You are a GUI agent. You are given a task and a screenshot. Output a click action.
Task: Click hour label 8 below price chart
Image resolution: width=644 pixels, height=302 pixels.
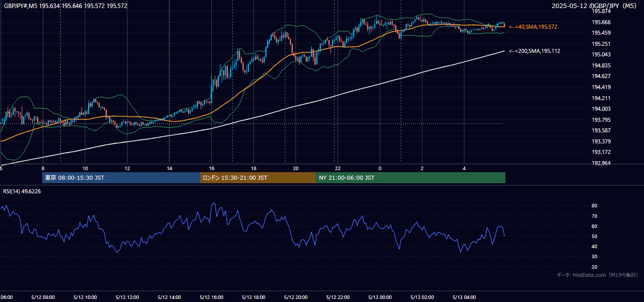(x=43, y=169)
